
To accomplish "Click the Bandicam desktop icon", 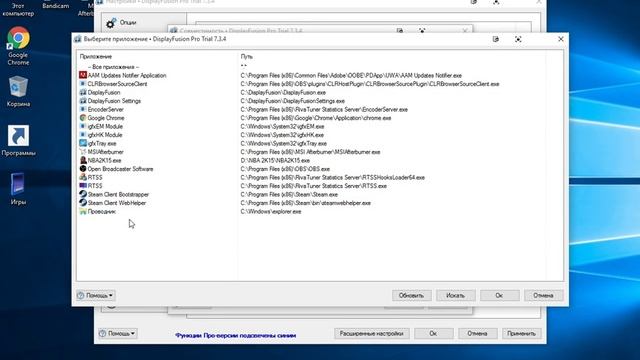I will click(x=56, y=5).
